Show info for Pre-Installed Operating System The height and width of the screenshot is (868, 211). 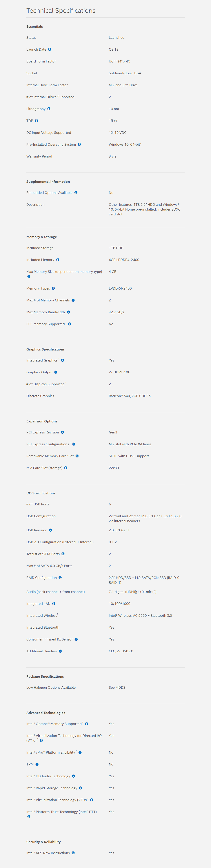pyautogui.click(x=79, y=145)
